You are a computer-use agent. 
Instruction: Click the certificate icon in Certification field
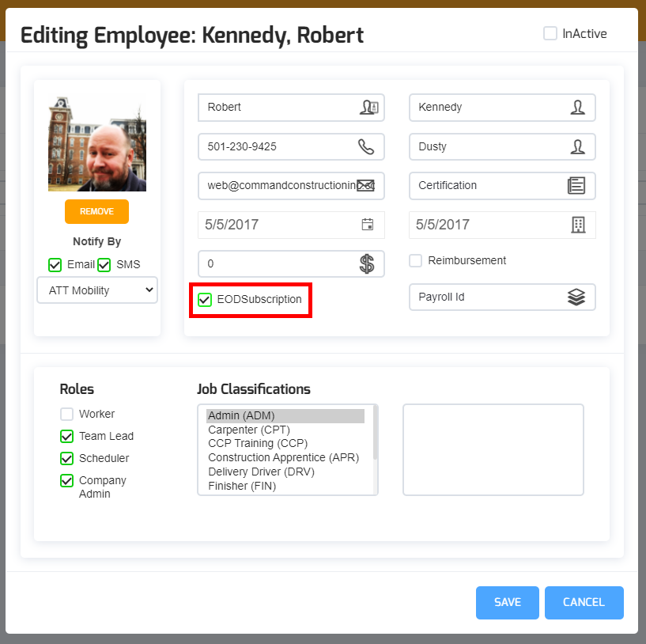tap(576, 186)
